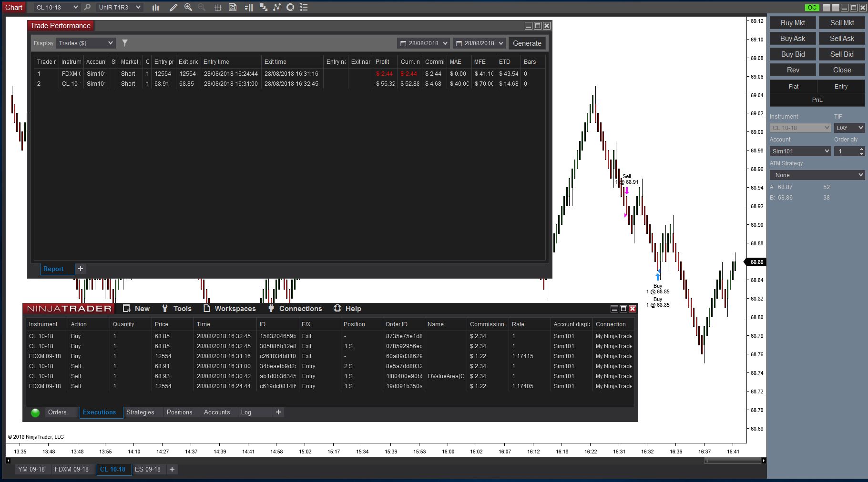Click the Buy Ask button

(x=793, y=39)
